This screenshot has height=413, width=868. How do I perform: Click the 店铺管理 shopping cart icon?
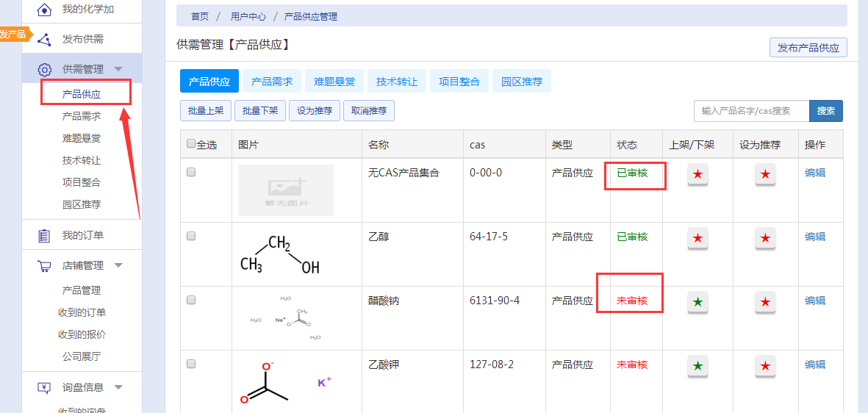[44, 266]
